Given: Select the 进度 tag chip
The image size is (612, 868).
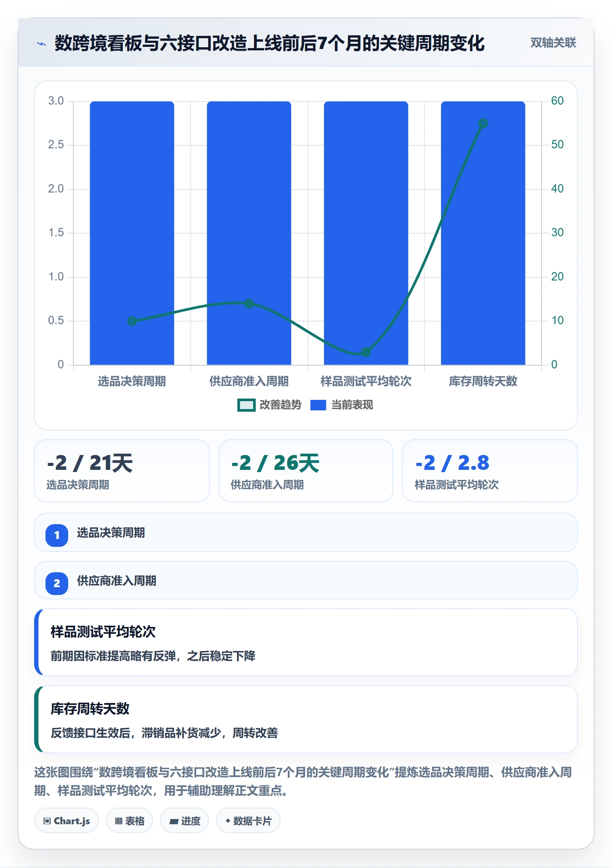Looking at the screenshot, I should 184,821.
